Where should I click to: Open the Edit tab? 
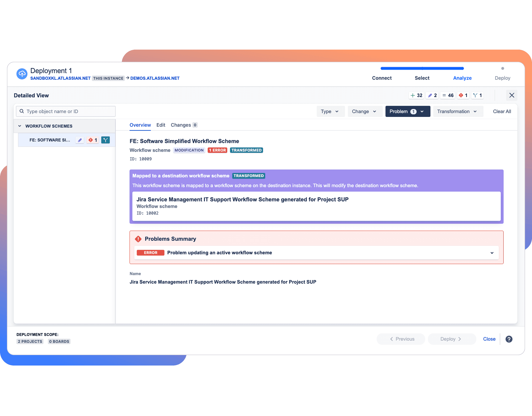(x=161, y=125)
